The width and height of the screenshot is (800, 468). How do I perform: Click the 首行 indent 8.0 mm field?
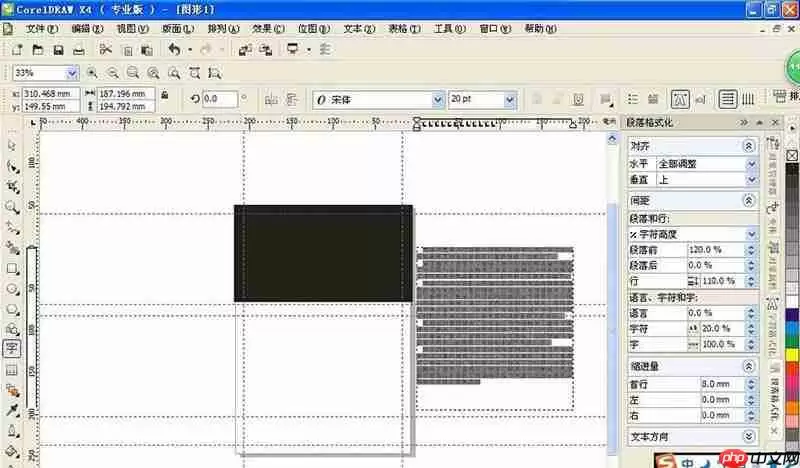(722, 384)
